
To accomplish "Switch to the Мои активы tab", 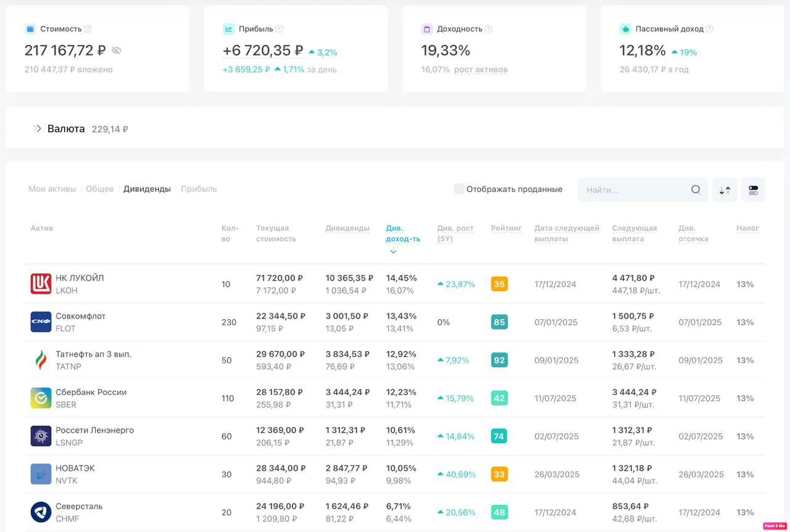I will pyautogui.click(x=52, y=189).
